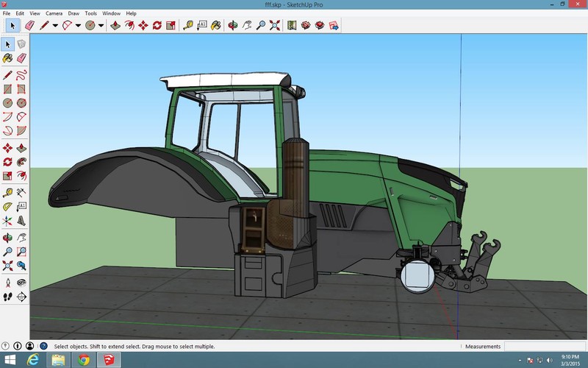Screen dimensions: 588x368
Task: Expand the Line tool dropdown arrow
Action: point(56,25)
